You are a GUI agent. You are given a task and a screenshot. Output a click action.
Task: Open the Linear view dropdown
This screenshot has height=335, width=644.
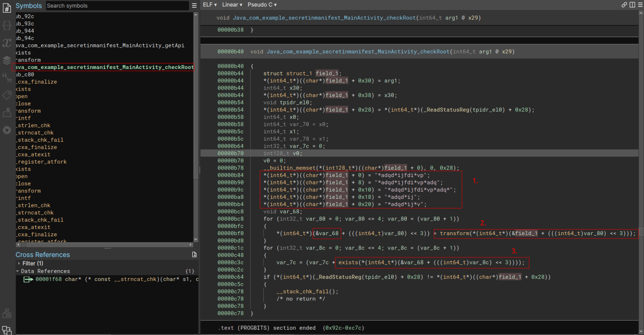tap(232, 4)
